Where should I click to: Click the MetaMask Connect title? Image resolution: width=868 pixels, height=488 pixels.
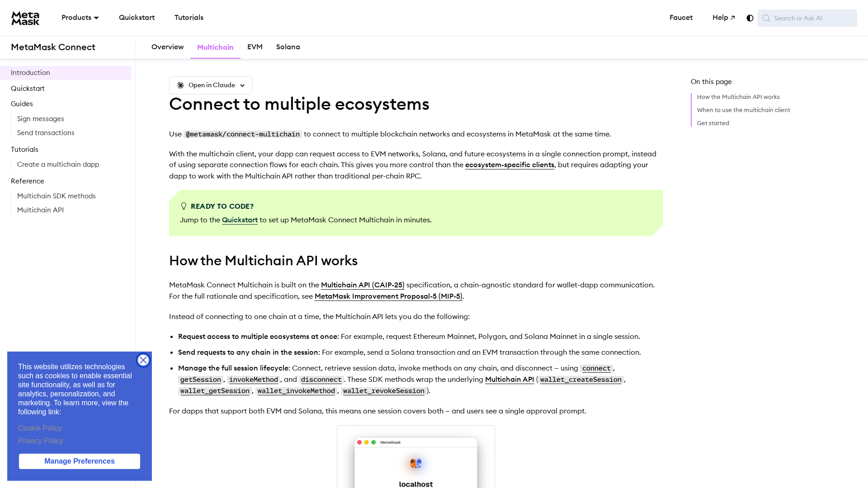[x=53, y=47]
